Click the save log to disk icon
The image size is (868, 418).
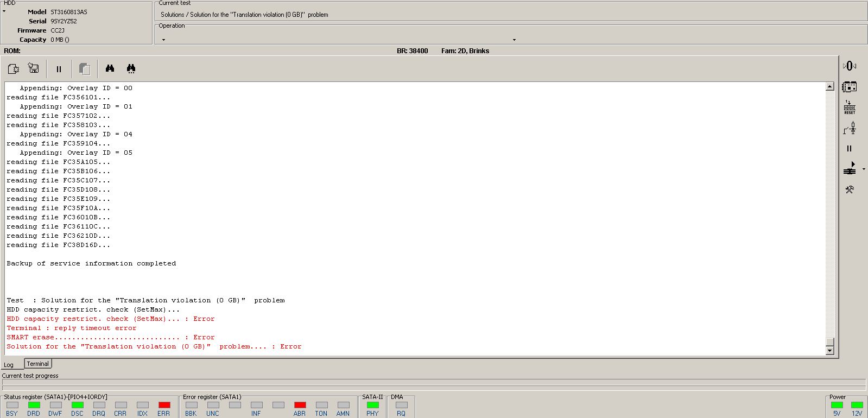tap(34, 68)
